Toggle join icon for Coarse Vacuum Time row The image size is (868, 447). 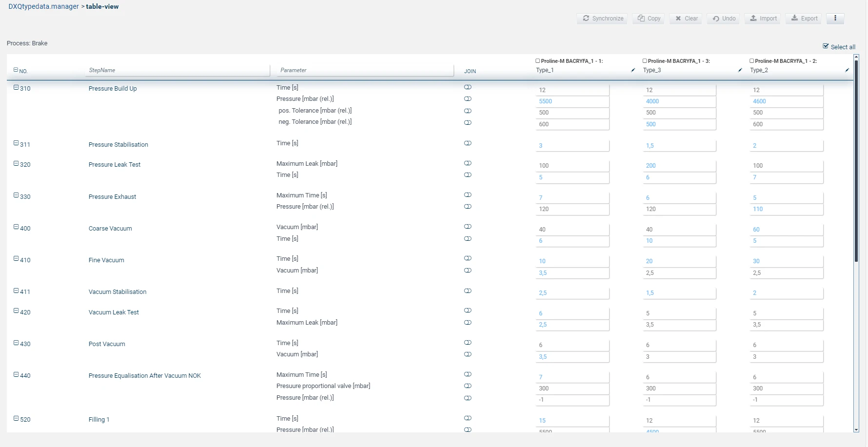click(x=468, y=239)
